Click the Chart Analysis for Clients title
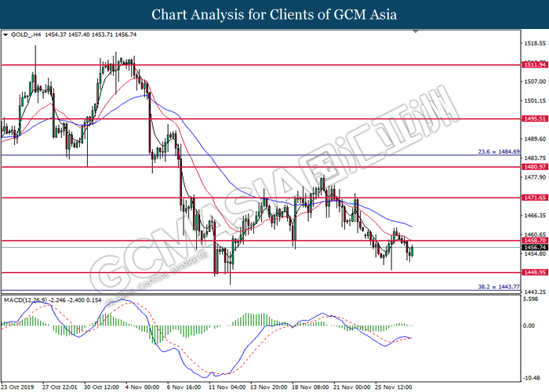Viewport: 549px width, 392px height. click(274, 14)
